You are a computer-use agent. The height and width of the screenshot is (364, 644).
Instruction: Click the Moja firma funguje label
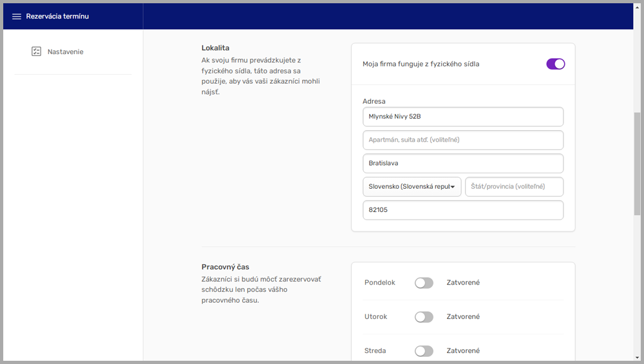pos(421,64)
